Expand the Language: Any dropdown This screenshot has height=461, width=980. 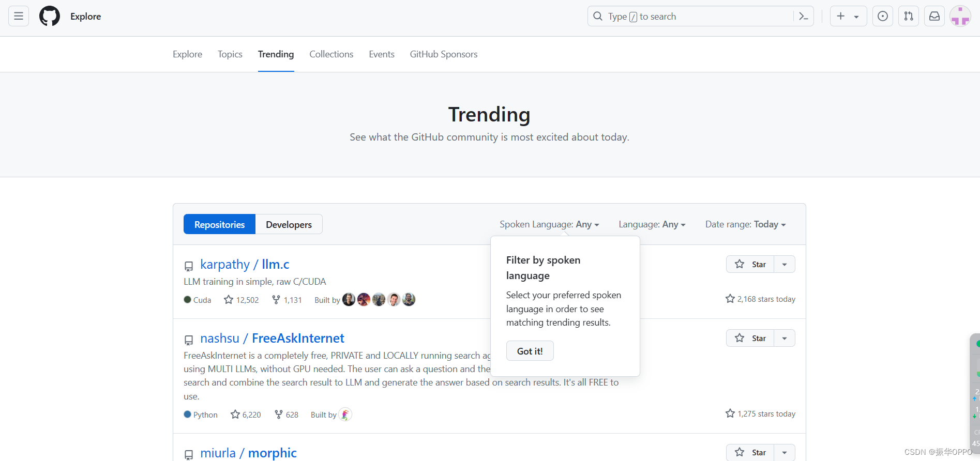pos(652,224)
